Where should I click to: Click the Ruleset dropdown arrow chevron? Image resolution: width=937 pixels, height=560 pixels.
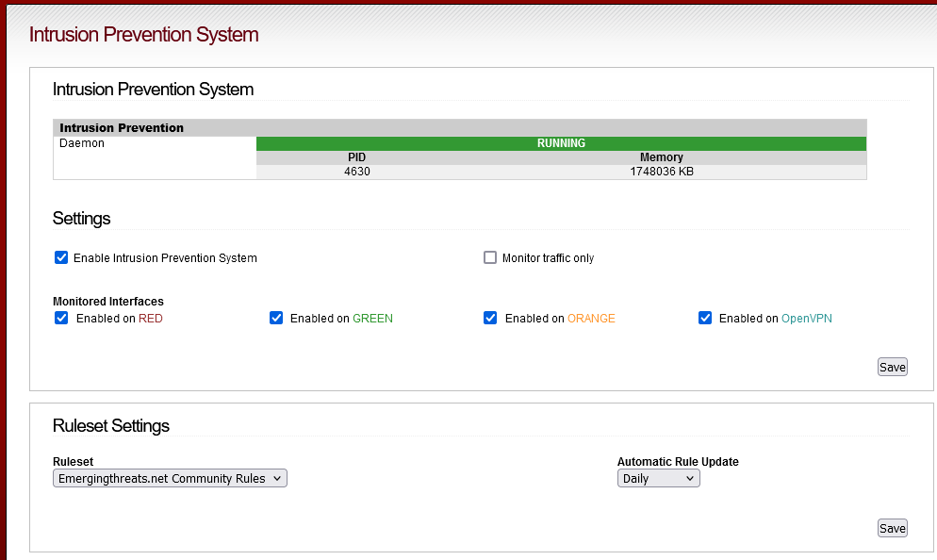[x=277, y=478]
